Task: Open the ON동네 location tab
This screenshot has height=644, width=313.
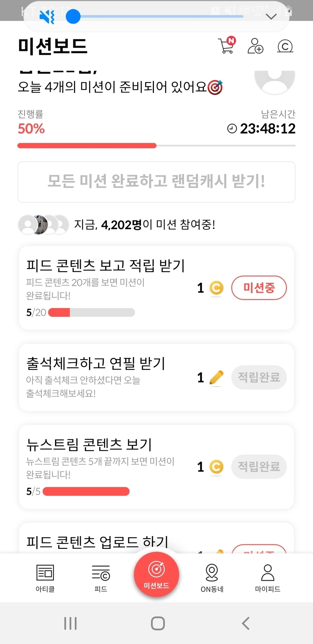Action: click(x=212, y=577)
